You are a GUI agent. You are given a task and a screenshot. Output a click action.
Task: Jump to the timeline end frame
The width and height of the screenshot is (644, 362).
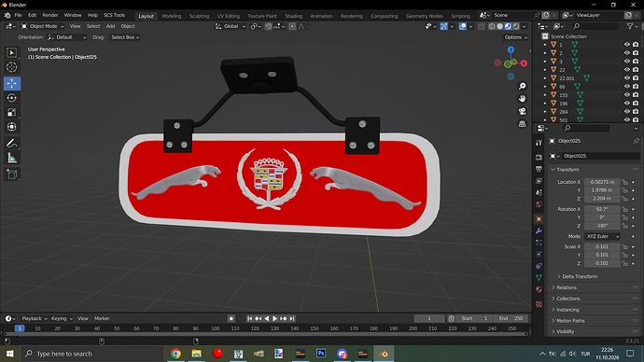[292, 318]
